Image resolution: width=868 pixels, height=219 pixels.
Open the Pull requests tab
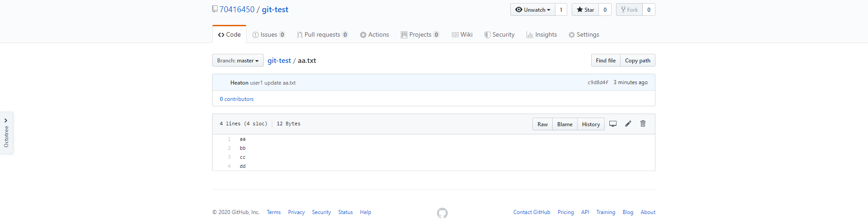tap(323, 34)
